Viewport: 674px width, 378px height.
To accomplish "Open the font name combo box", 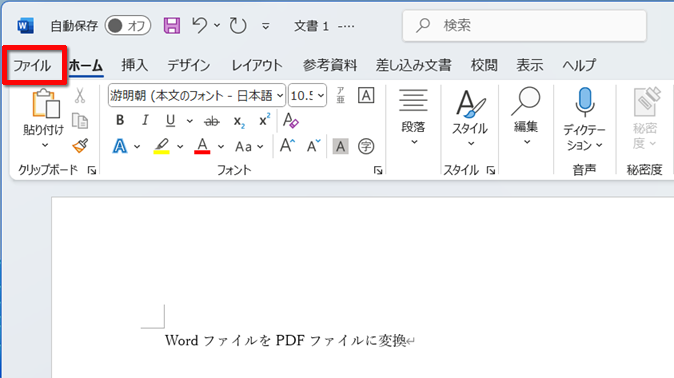I will pos(197,95).
